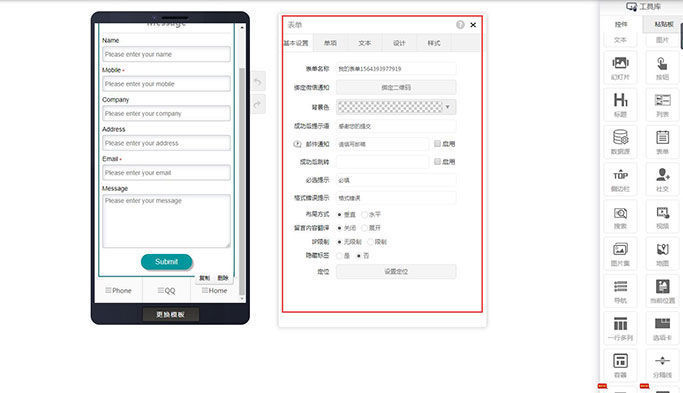Screen dimensions: 683x393
Task: Enable redirect after success (成功后跳转) checkbox
Action: tap(437, 161)
